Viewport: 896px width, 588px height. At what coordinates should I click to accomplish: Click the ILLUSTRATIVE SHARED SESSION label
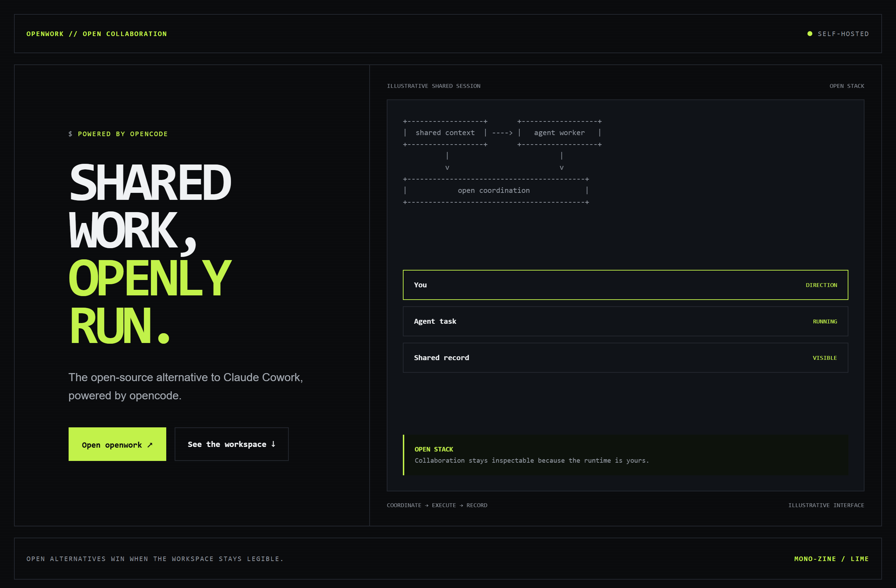coord(434,86)
